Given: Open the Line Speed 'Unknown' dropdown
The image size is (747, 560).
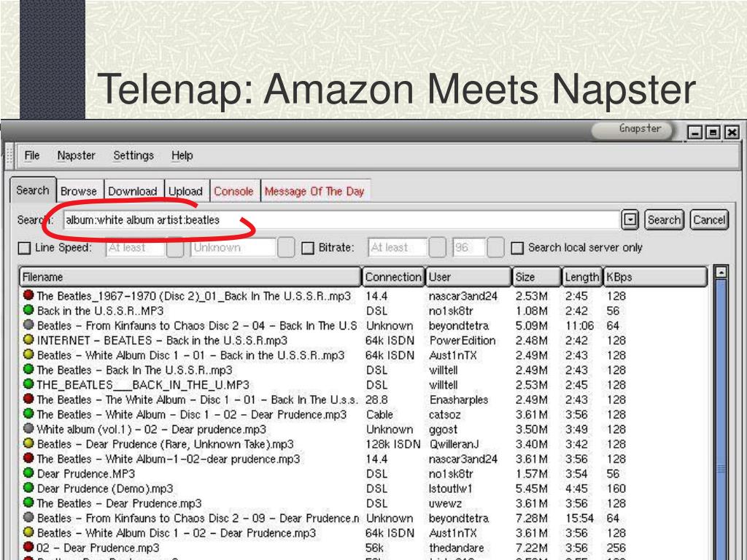Looking at the screenshot, I should [x=286, y=248].
